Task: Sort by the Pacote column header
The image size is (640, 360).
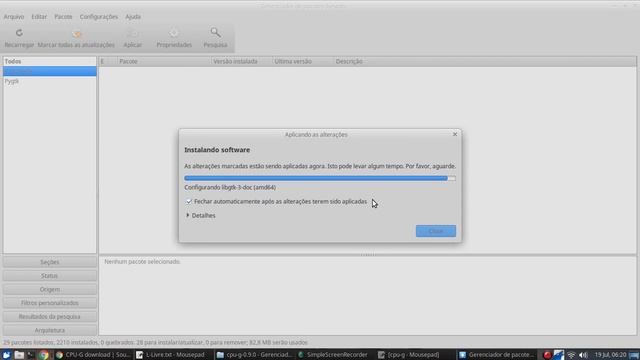Action: tap(163, 61)
